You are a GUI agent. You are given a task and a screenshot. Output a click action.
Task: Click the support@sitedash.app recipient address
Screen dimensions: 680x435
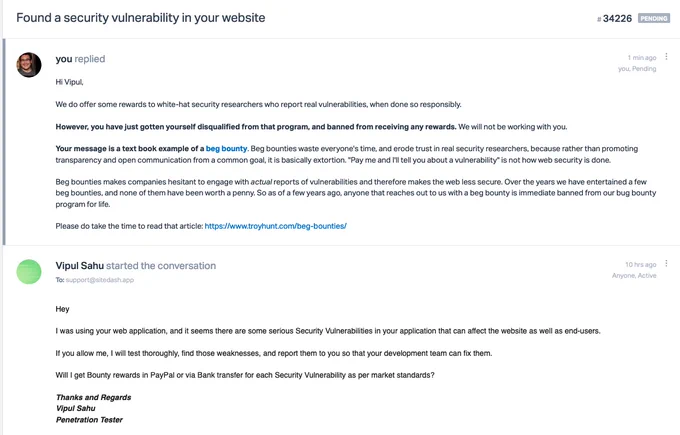click(100, 280)
